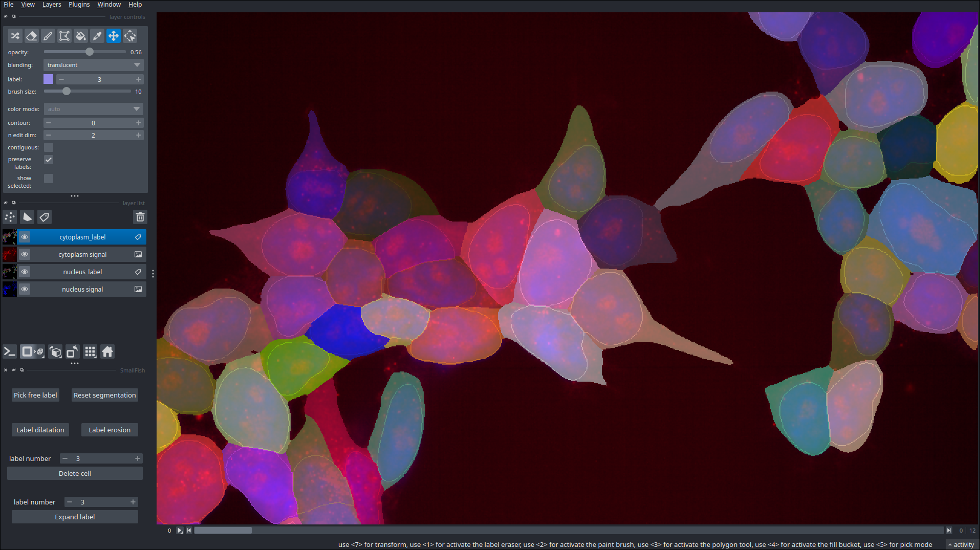Select the polygon tool
The width and height of the screenshot is (980, 550).
(64, 36)
